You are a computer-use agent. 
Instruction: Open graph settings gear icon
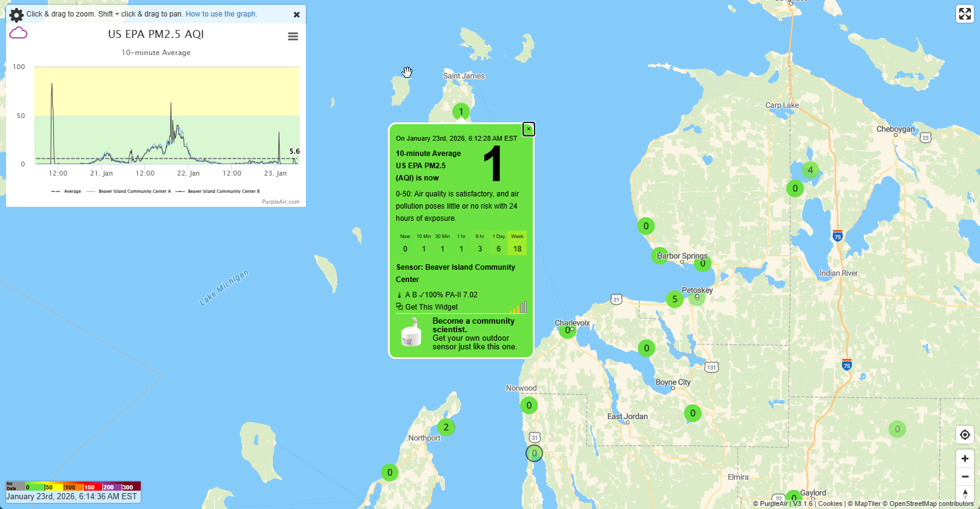pos(17,15)
